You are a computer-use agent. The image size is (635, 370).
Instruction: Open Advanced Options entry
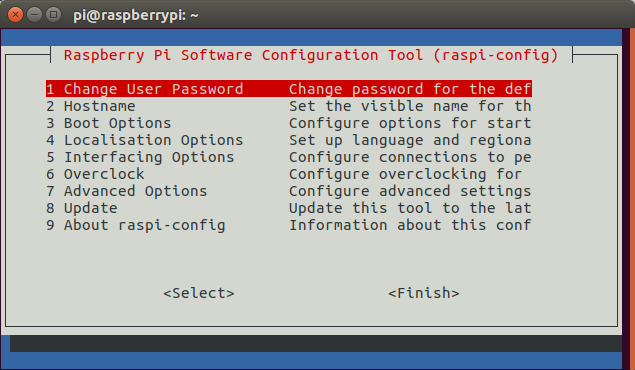pos(289,191)
